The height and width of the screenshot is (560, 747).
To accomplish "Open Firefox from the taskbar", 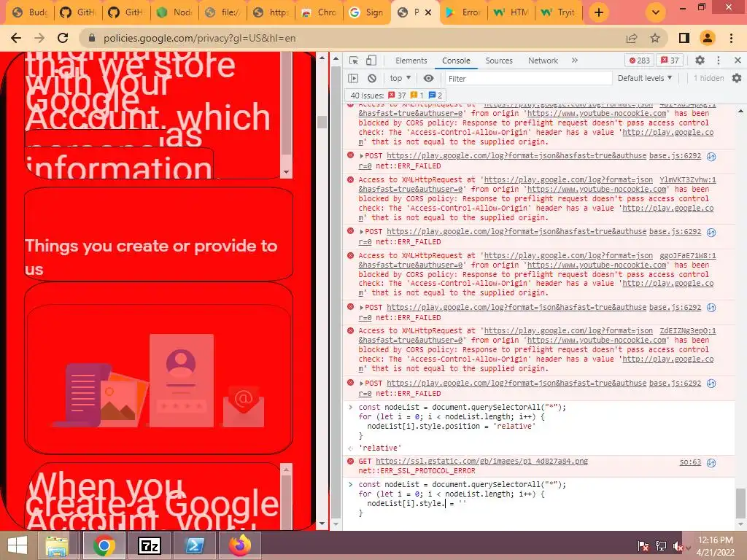I will pos(240,545).
